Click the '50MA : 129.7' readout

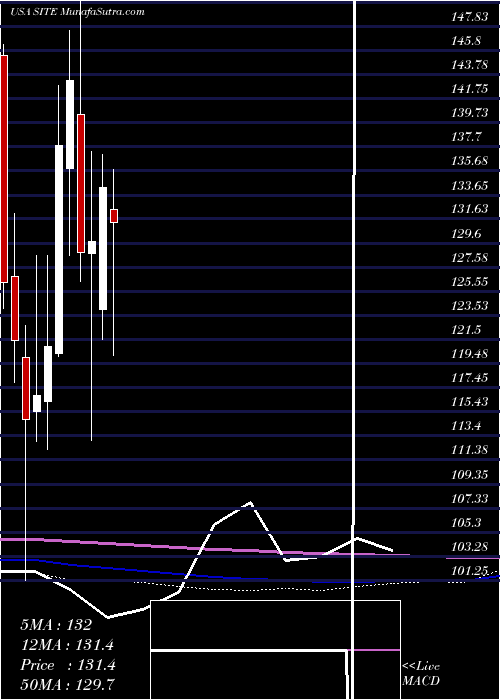pos(69,685)
